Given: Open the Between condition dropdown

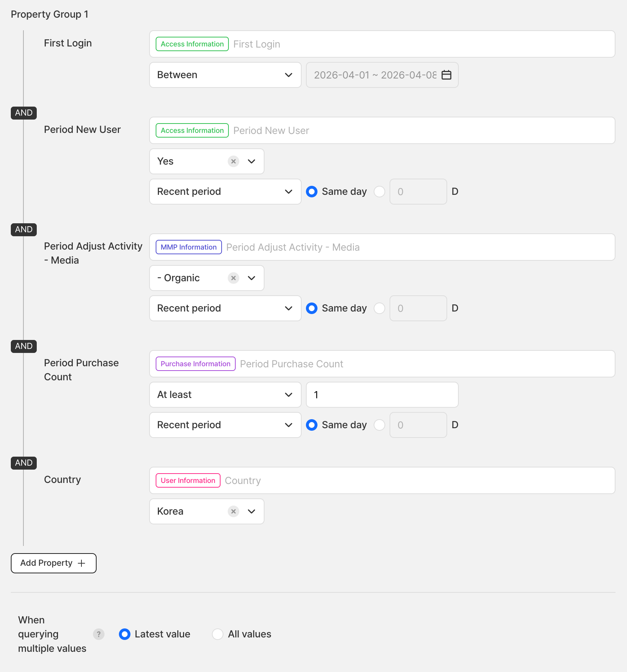Looking at the screenshot, I should [225, 75].
